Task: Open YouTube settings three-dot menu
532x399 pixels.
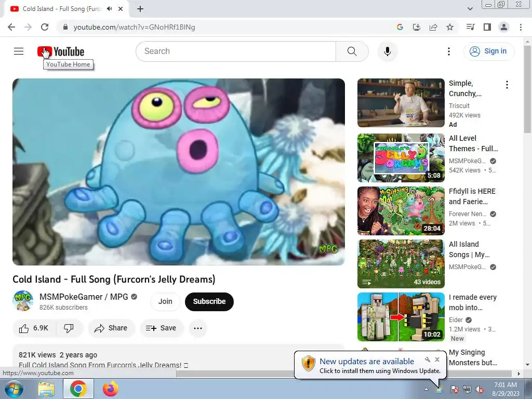Action: [x=448, y=51]
